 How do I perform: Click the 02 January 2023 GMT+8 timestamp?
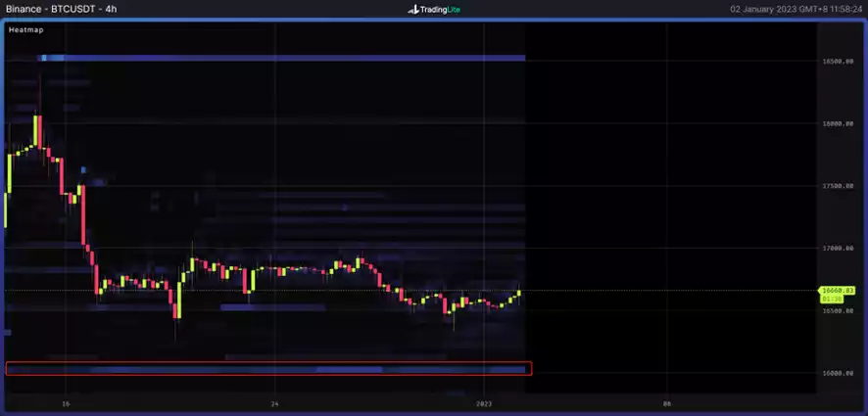795,10
